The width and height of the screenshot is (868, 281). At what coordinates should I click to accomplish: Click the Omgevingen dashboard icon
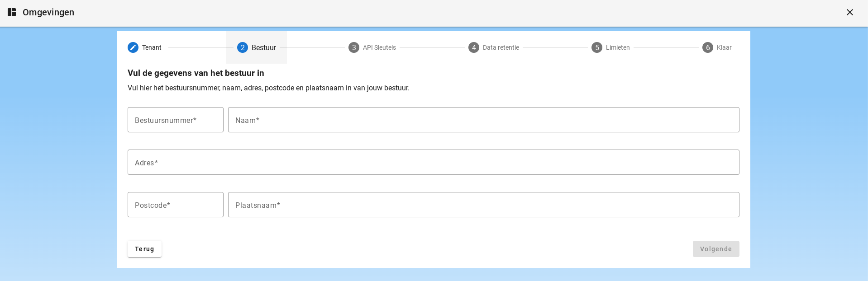point(12,12)
